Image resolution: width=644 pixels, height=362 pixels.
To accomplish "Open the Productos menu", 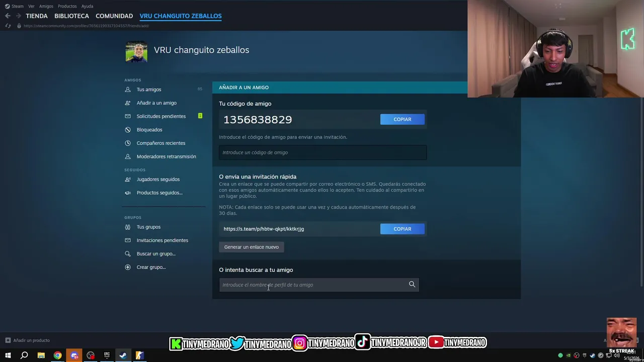I will coord(67,6).
